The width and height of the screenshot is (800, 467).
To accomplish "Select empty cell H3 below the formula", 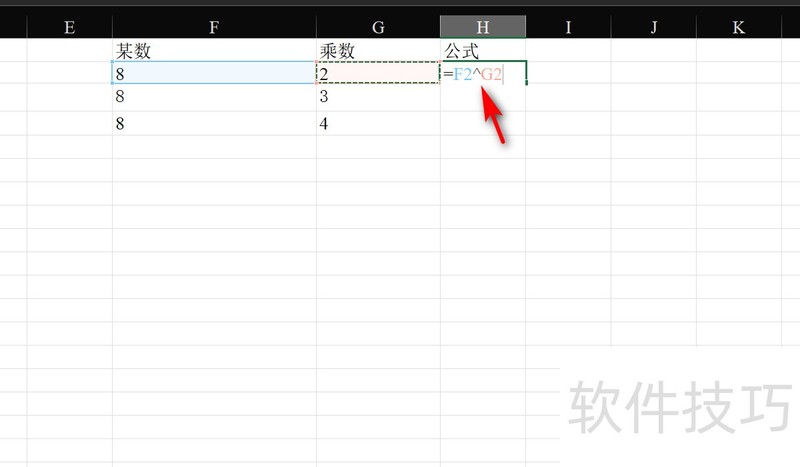I will pos(483,97).
